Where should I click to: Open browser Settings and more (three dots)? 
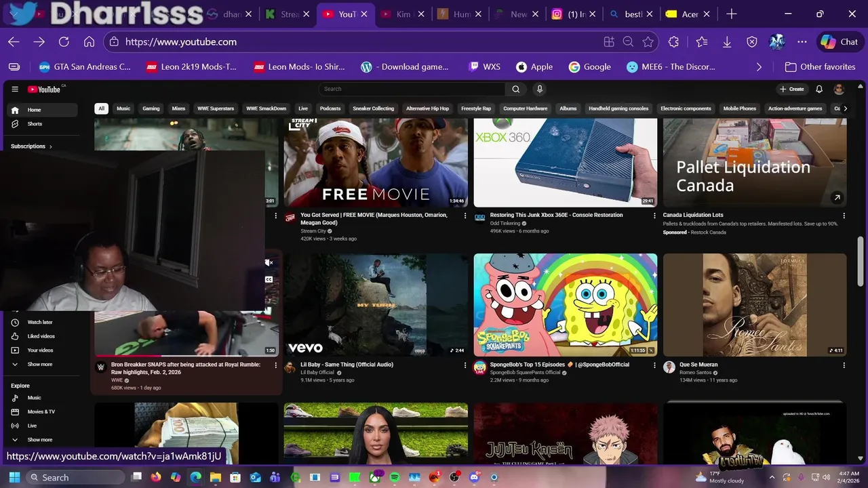click(x=802, y=42)
